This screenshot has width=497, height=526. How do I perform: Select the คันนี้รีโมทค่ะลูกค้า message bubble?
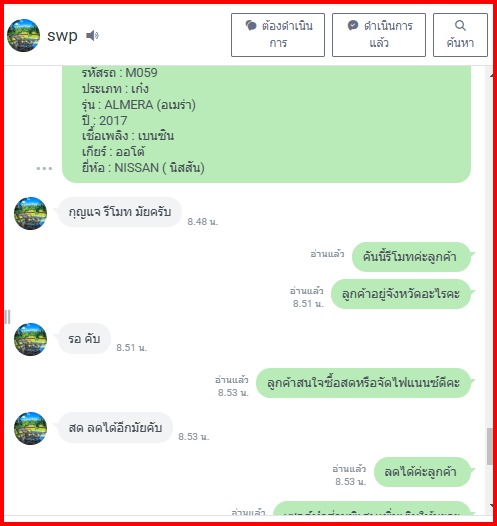click(411, 257)
